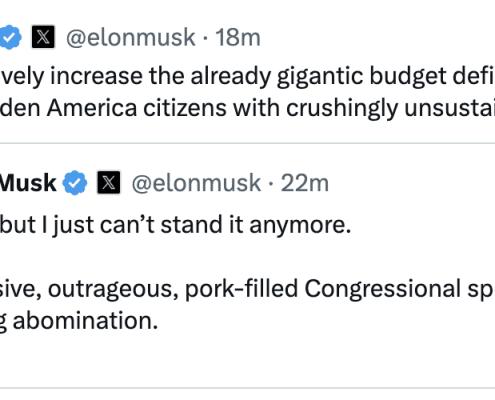Open the 18m timestamp link
The image size is (495, 400).
[x=237, y=37]
